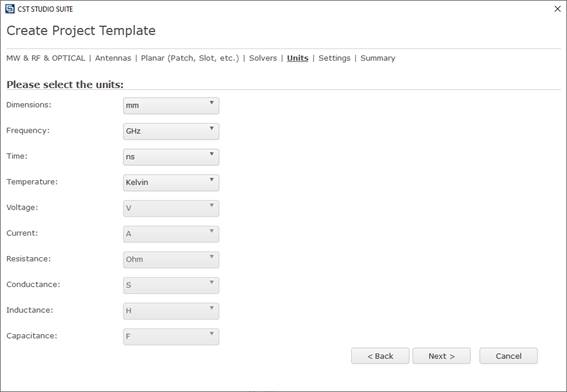Open the Current units dropdown
Viewport: 567px width, 392px height.
point(171,234)
